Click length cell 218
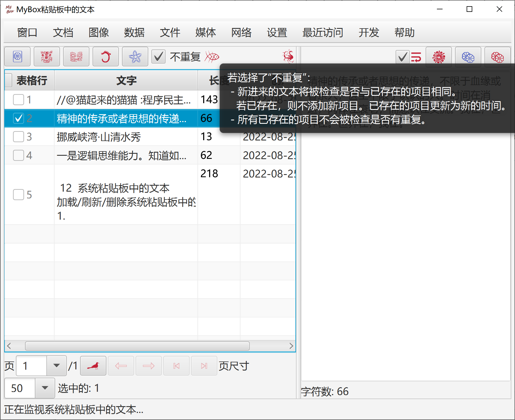515x420 pixels. [209, 174]
